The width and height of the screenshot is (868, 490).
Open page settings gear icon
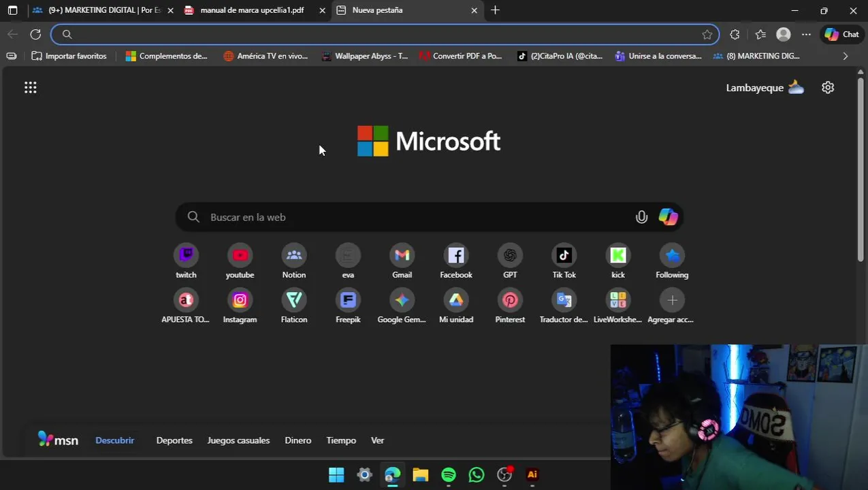[x=828, y=87]
